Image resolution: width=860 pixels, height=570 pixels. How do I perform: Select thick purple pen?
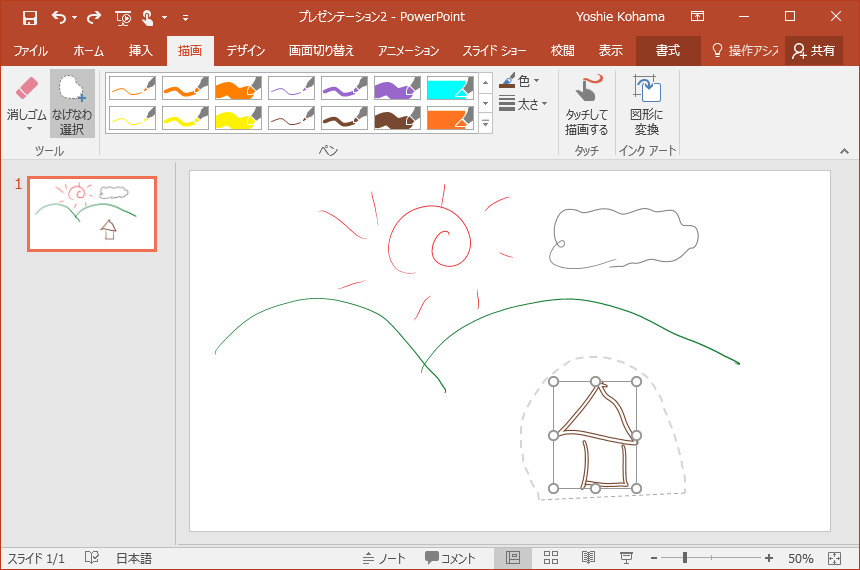(397, 88)
